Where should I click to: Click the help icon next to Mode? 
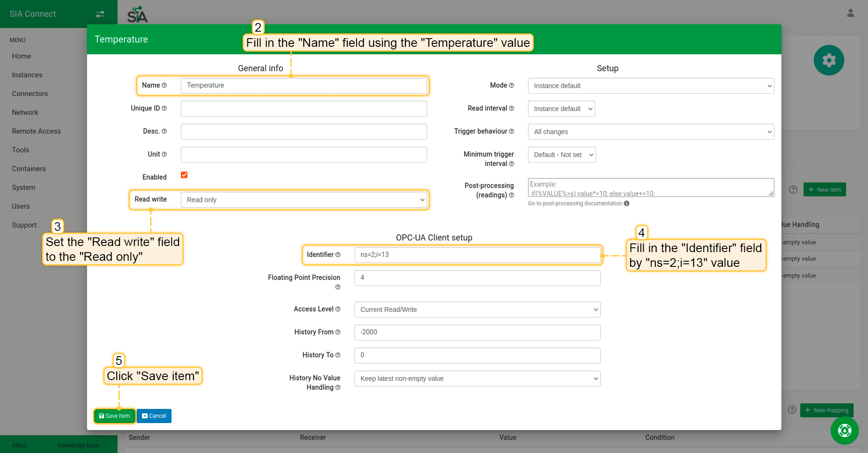pyautogui.click(x=511, y=85)
